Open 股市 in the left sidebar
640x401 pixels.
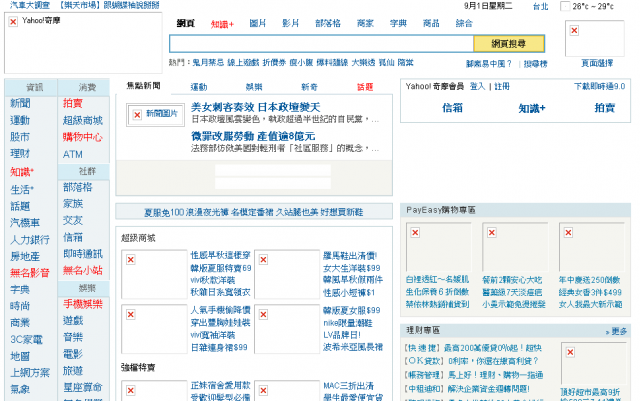point(20,137)
